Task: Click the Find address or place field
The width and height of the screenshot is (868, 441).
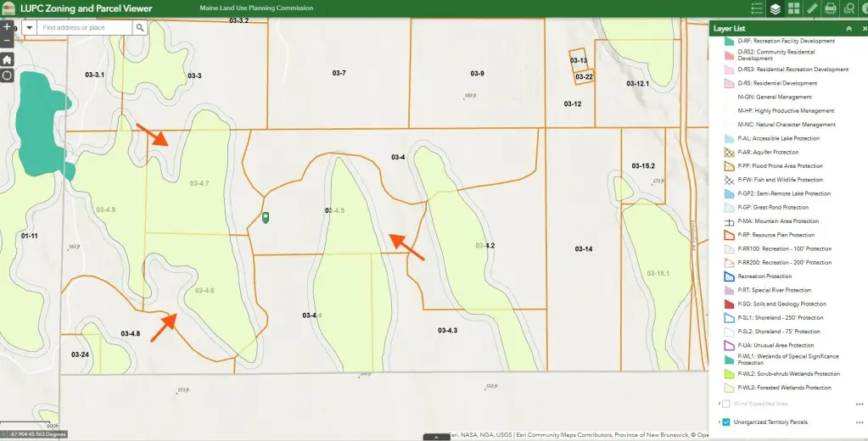Action: pos(85,28)
